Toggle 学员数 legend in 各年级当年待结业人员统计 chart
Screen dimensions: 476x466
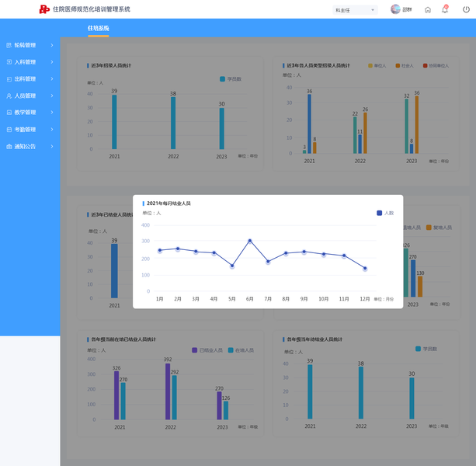tap(426, 349)
